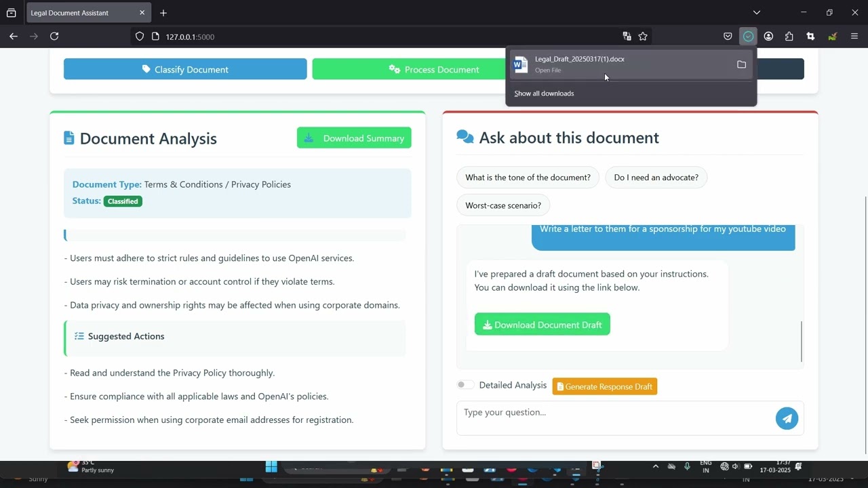Open a new browser tab
Viewport: 868px width, 488px height.
tap(163, 13)
